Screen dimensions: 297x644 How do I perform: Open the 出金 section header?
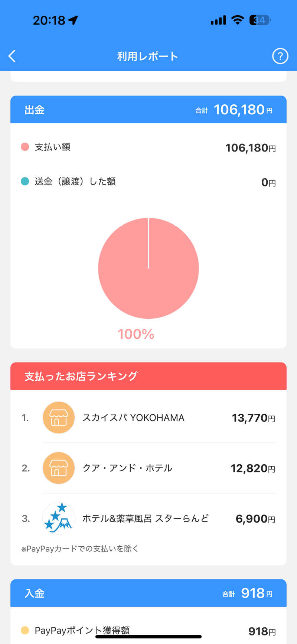pos(148,110)
